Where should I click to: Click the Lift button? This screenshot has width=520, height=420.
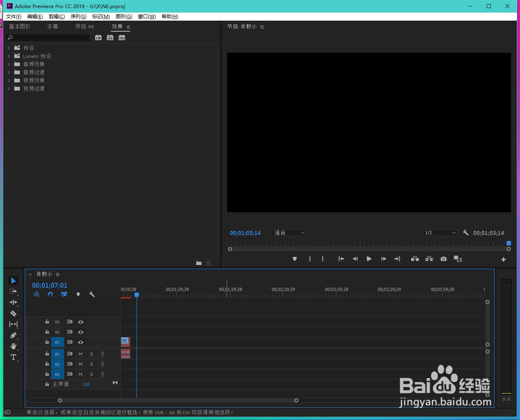click(415, 259)
